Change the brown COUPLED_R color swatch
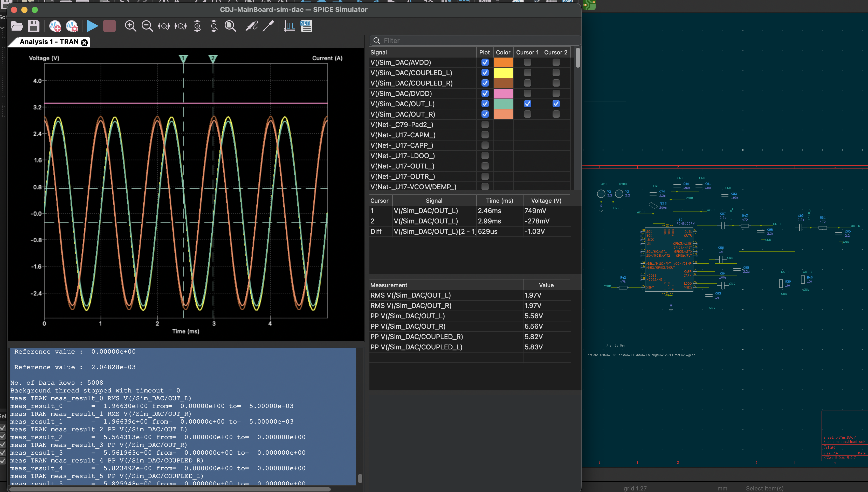This screenshot has height=492, width=868. click(x=503, y=83)
